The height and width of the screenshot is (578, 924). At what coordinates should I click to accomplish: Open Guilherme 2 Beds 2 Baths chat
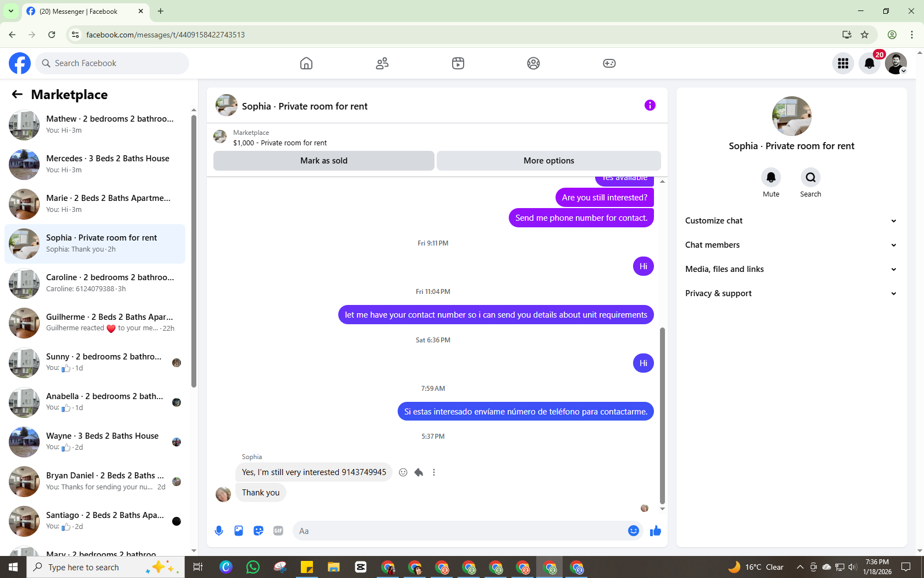pos(95,323)
